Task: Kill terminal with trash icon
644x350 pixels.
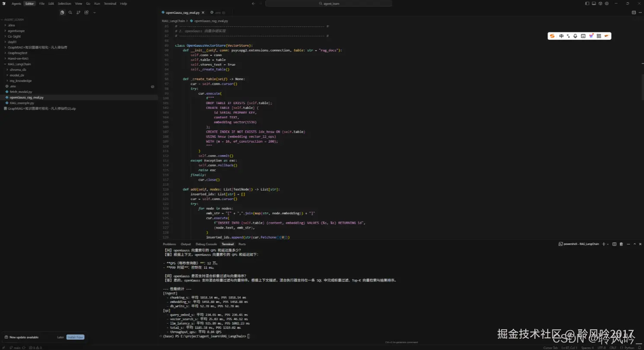Action: 621,244
